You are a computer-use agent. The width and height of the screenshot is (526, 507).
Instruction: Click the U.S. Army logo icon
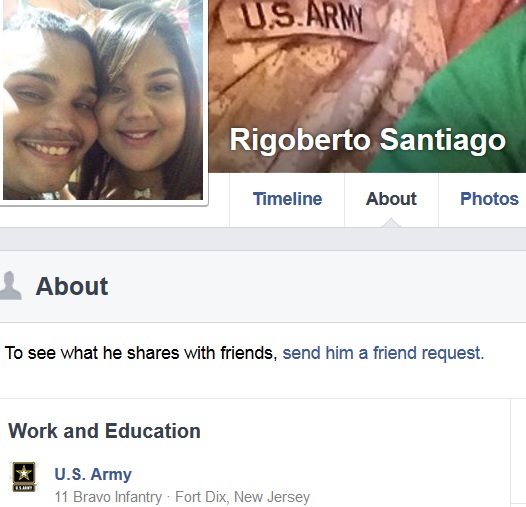[24, 477]
